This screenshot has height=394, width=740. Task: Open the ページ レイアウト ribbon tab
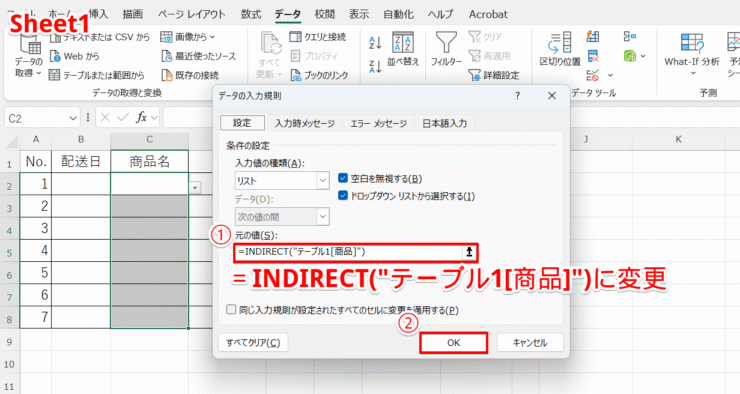[192, 14]
